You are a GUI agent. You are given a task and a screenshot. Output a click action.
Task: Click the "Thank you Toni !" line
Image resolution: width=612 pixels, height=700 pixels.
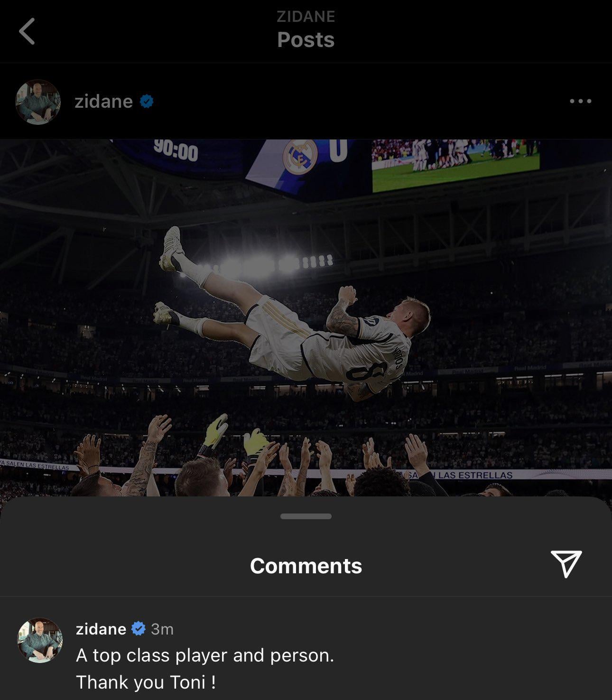tap(146, 682)
